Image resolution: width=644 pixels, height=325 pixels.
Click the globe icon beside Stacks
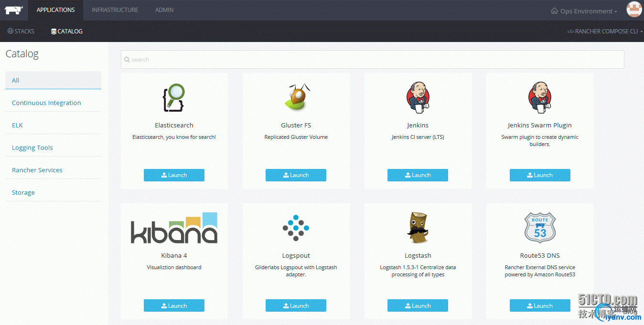[x=11, y=31]
